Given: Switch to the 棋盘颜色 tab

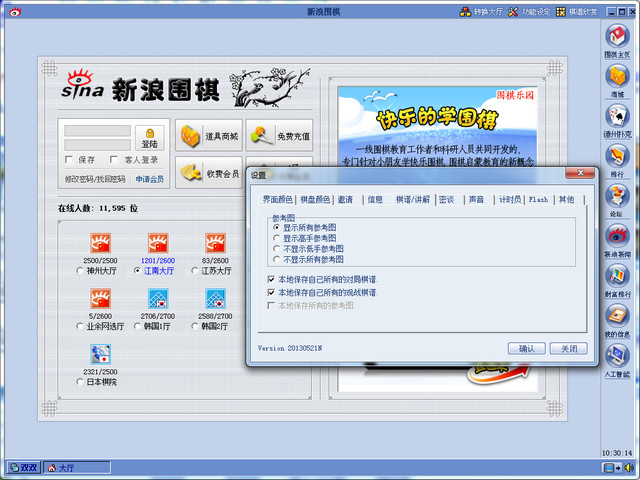Looking at the screenshot, I should point(315,199).
